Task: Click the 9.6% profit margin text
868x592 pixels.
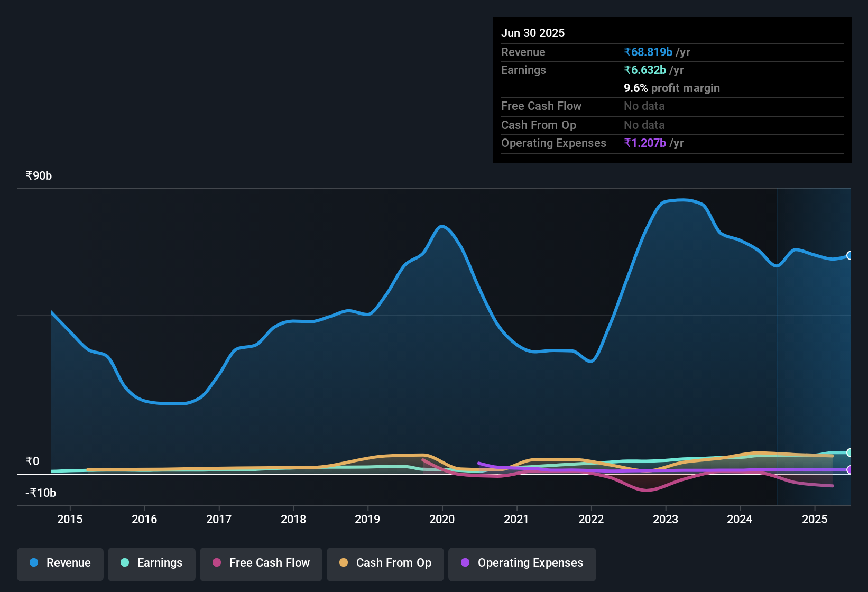Action: click(672, 88)
